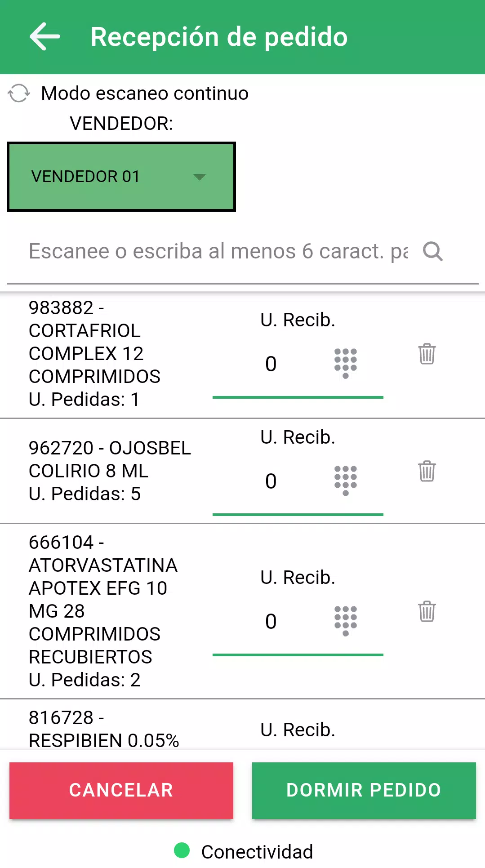Screen dimensions: 485x868
Task: Open keypad for OJOSBEL COLIRIO
Action: tap(345, 481)
